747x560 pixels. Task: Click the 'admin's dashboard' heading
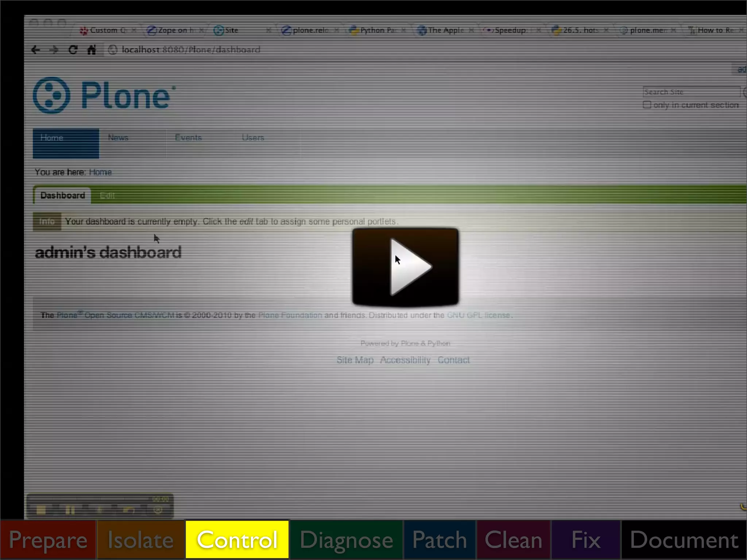(x=108, y=252)
